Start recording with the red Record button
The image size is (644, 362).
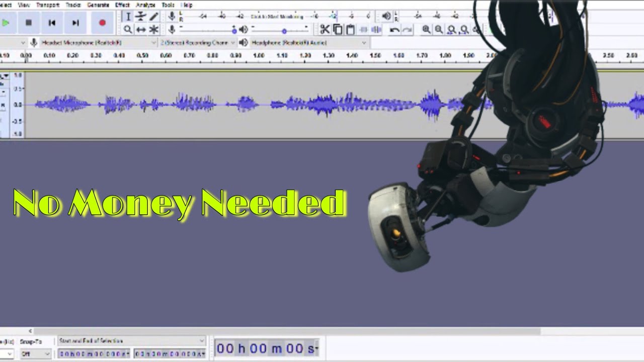pos(102,23)
